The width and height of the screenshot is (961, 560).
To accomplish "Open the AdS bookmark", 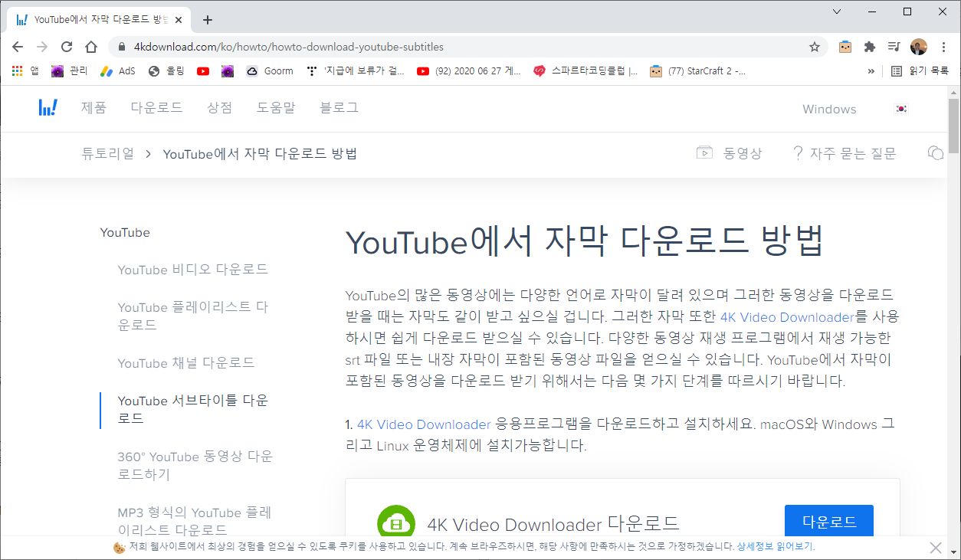I will pyautogui.click(x=117, y=70).
